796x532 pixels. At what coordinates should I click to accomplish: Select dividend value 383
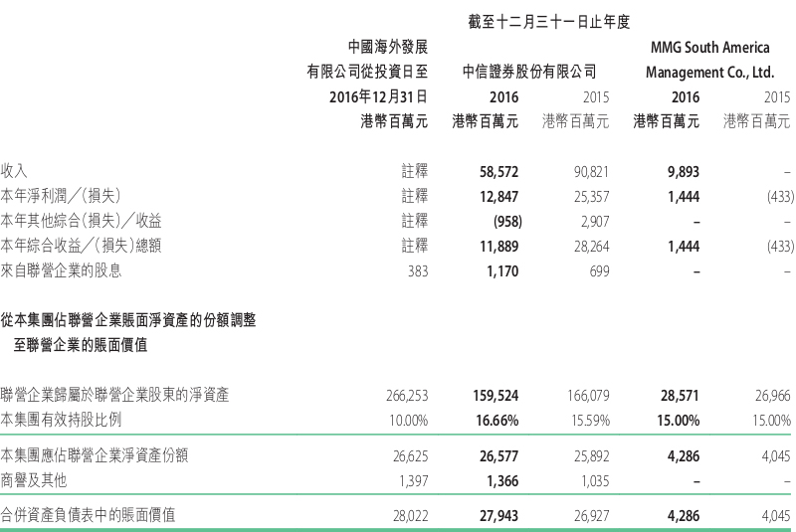[x=418, y=271]
